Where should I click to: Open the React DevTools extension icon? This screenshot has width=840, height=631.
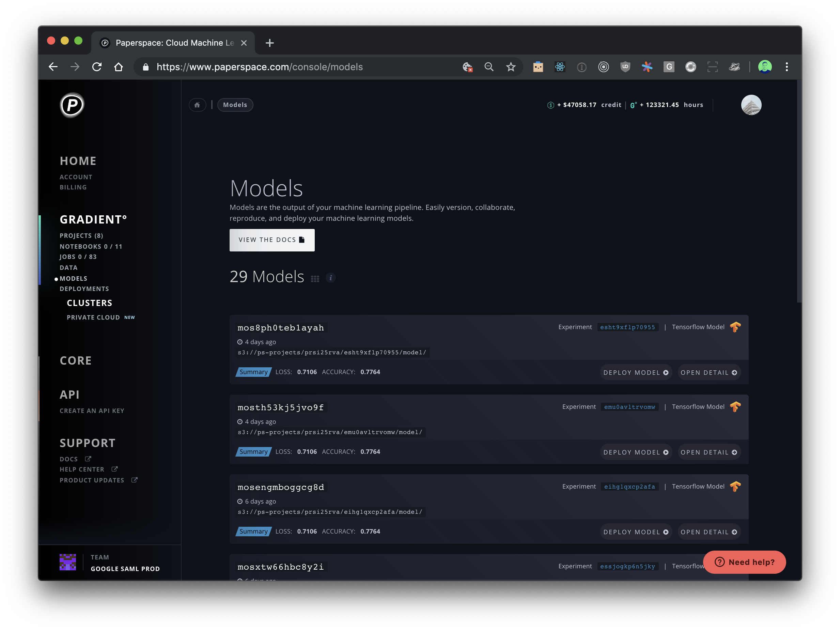click(560, 67)
